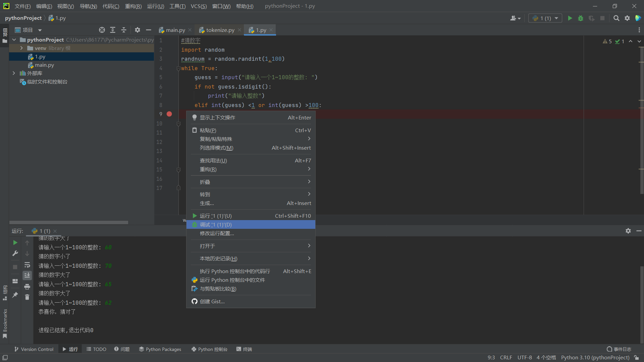The width and height of the screenshot is (644, 362).
Task: Open Version Control tool window
Action: pyautogui.click(x=34, y=349)
